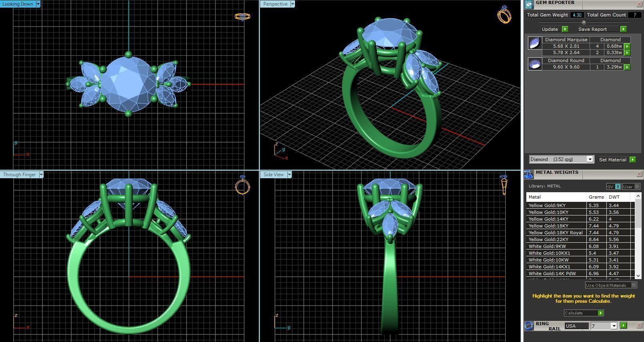Image resolution: width=644 pixels, height=342 pixels.
Task: Click the green arrow for the 0.68tw marquise row
Action: point(627,46)
